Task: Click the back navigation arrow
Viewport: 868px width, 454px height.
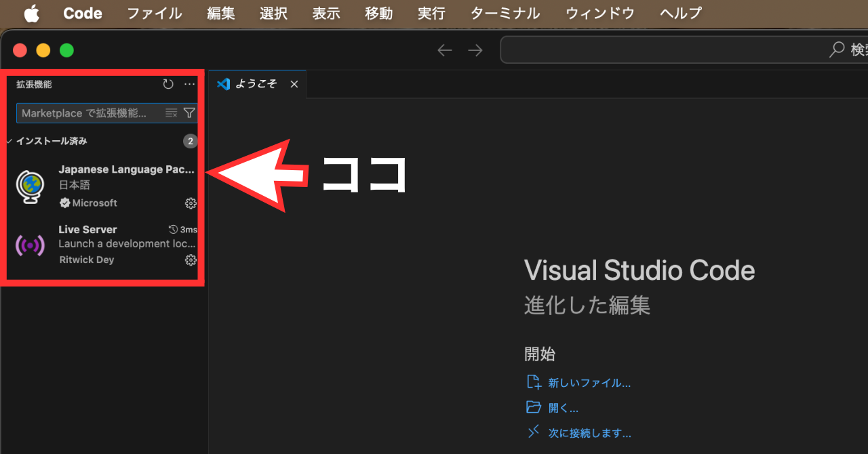Action: [444, 49]
